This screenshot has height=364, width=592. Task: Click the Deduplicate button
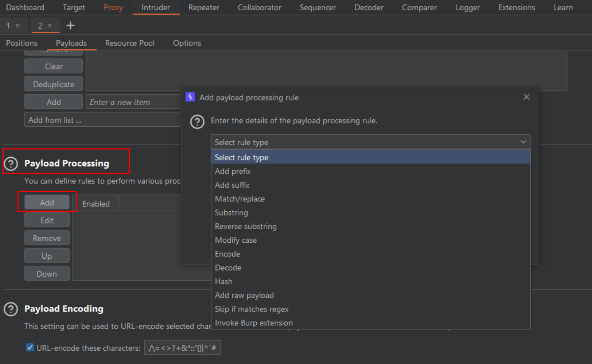[x=54, y=84]
